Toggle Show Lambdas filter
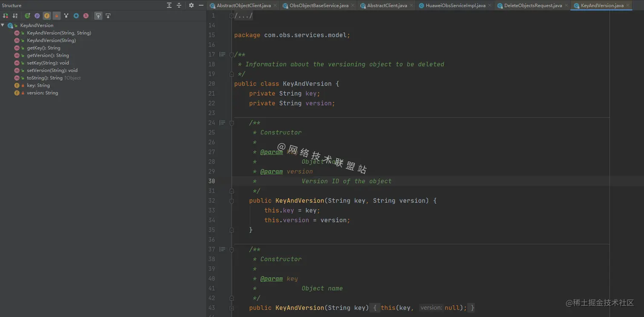Image resolution: width=644 pixels, height=317 pixels. tap(86, 16)
